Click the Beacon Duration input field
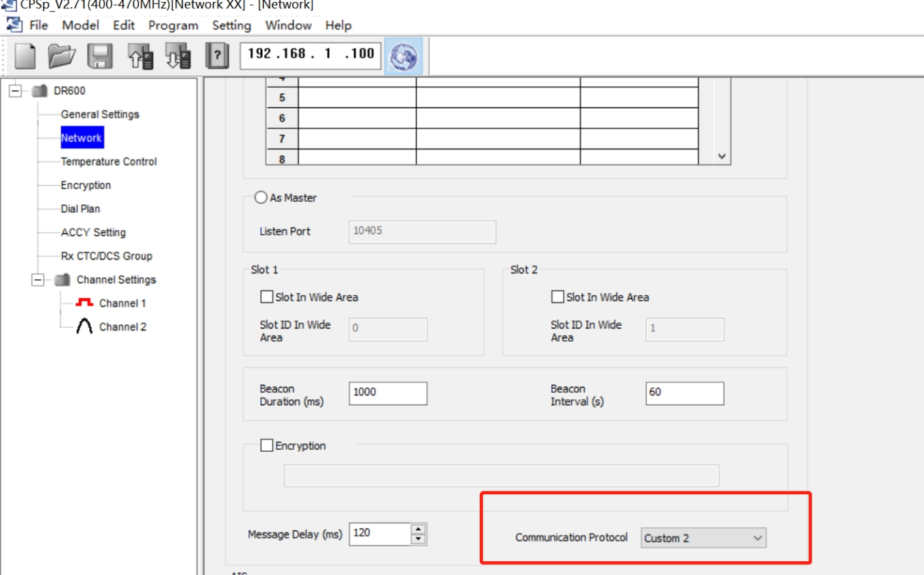The image size is (924, 575). coord(387,393)
